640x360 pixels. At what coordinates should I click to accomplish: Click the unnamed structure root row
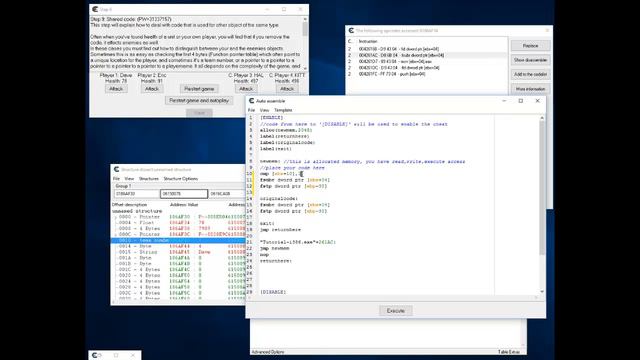(137, 211)
